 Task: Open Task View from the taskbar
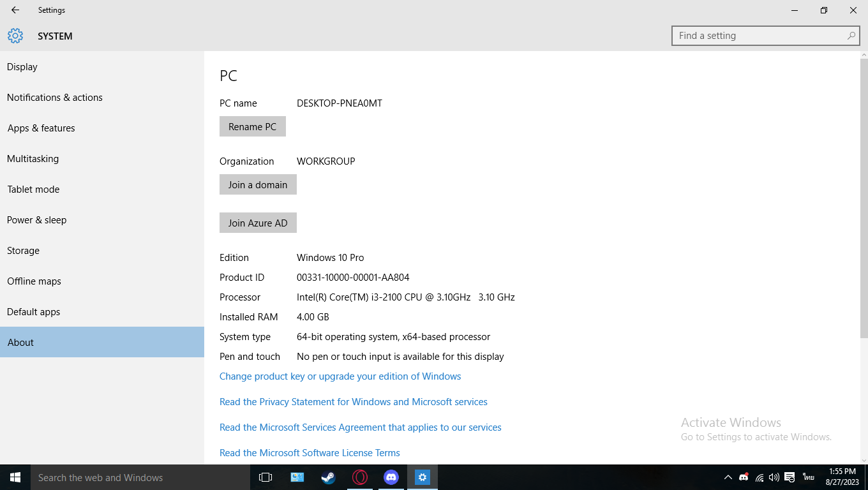point(266,477)
